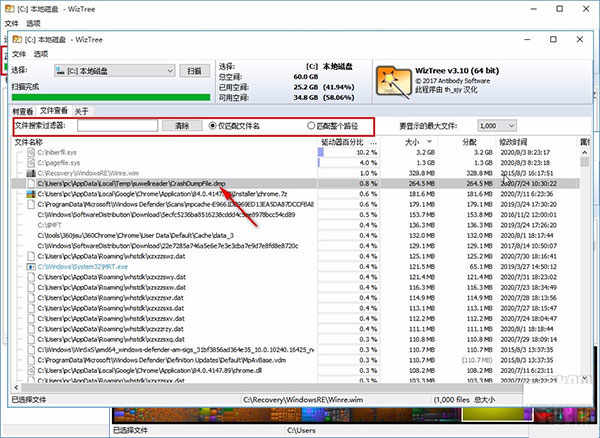Click the green scan progress bar

pyautogui.click(x=111, y=98)
